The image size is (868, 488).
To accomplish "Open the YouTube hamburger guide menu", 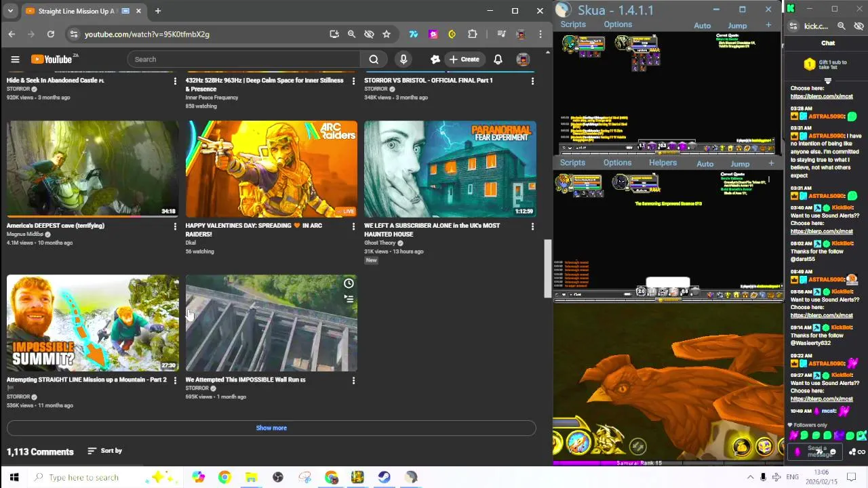I will [15, 60].
